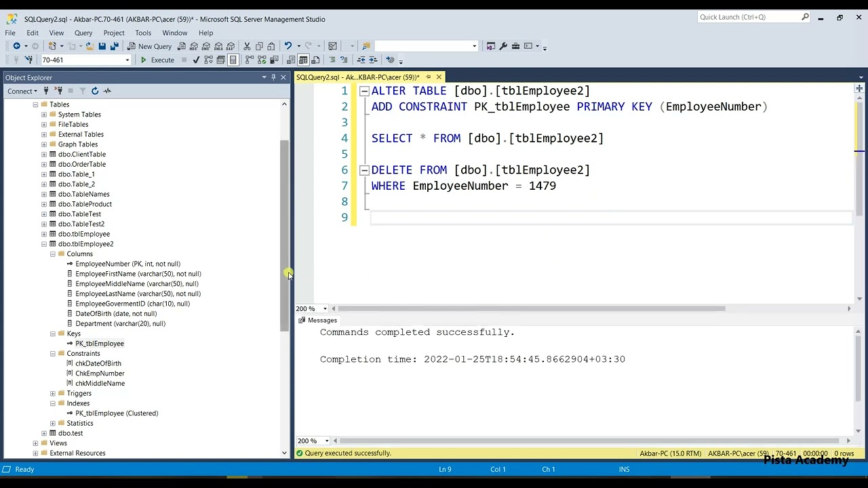The image size is (868, 488).
Task: Click the Execute query button
Action: coord(157,60)
